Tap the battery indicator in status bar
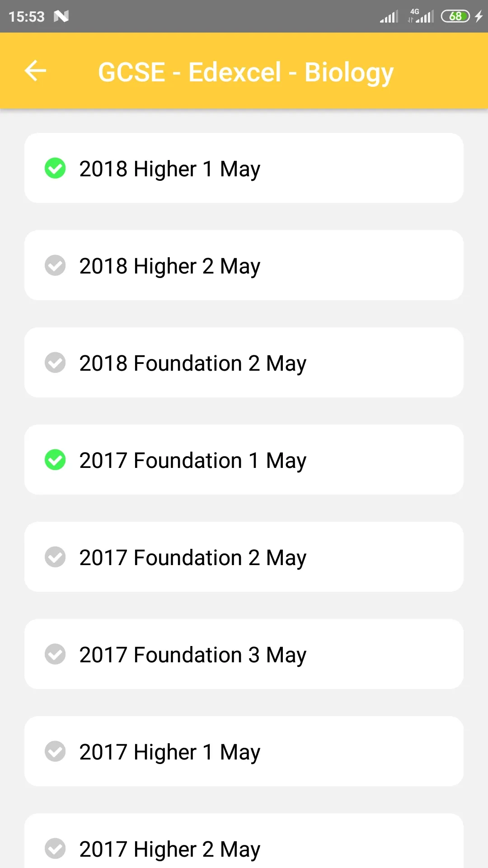Screen dimensions: 488x868 click(x=455, y=16)
